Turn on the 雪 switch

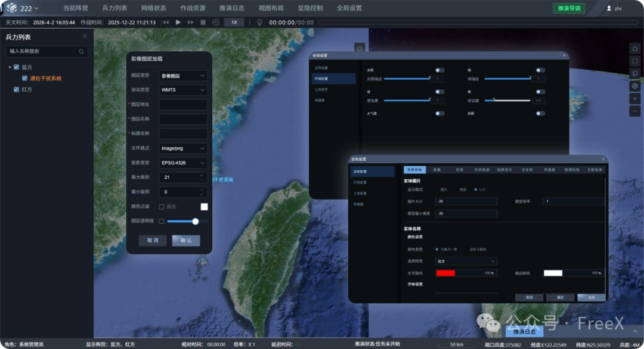coord(439,92)
